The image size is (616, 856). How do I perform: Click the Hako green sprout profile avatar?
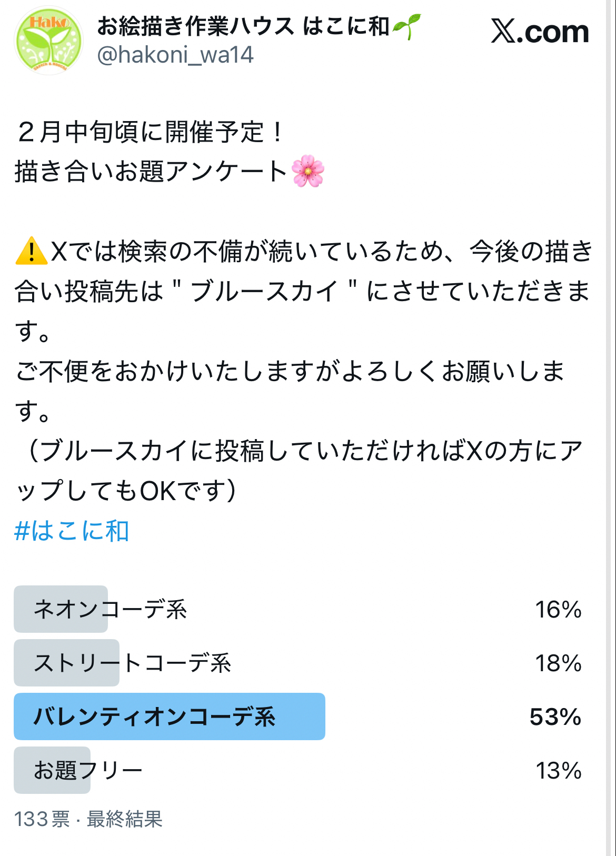[x=48, y=41]
